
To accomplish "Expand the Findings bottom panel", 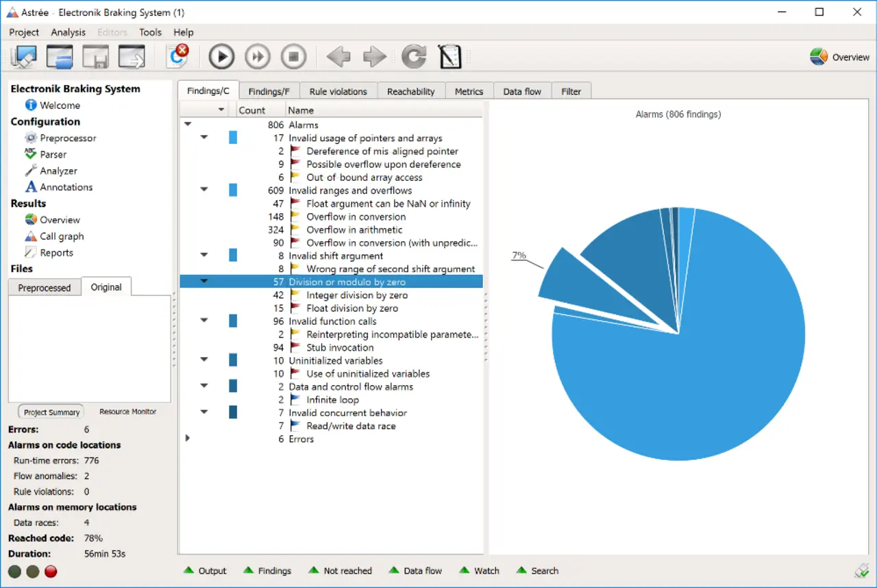I will tap(267, 571).
